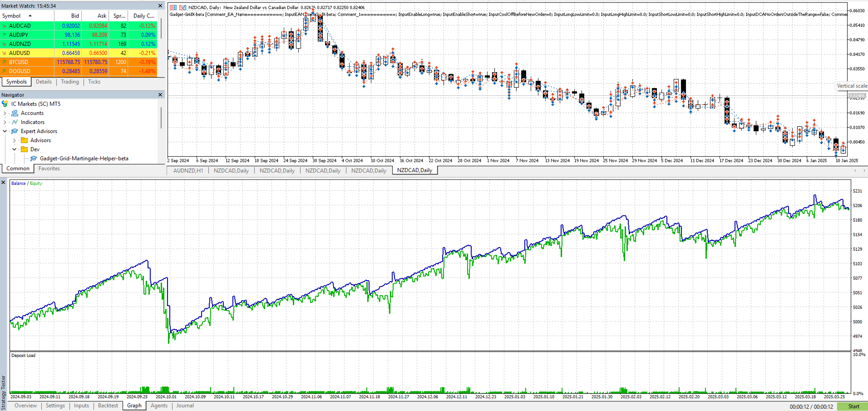Select the BTCUSD symbol row
Screen dimensions: 868x411
[x=79, y=62]
